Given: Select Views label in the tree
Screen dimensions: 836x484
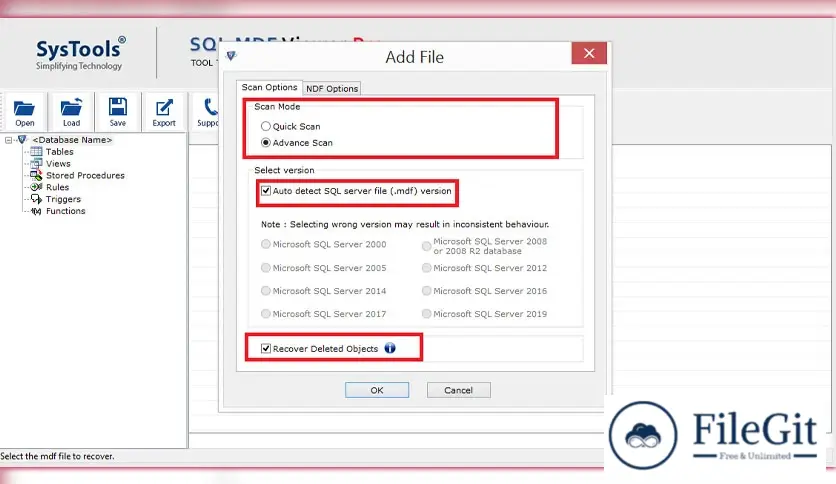Looking at the screenshot, I should (x=58, y=164).
